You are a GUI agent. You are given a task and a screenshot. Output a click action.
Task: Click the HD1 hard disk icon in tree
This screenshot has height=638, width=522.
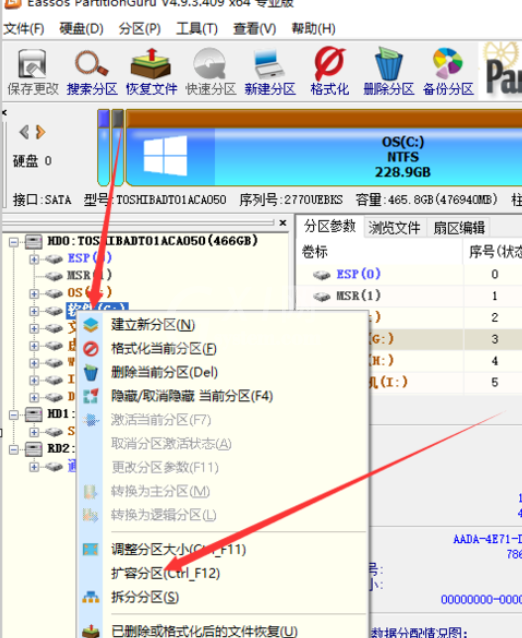pyautogui.click(x=33, y=415)
